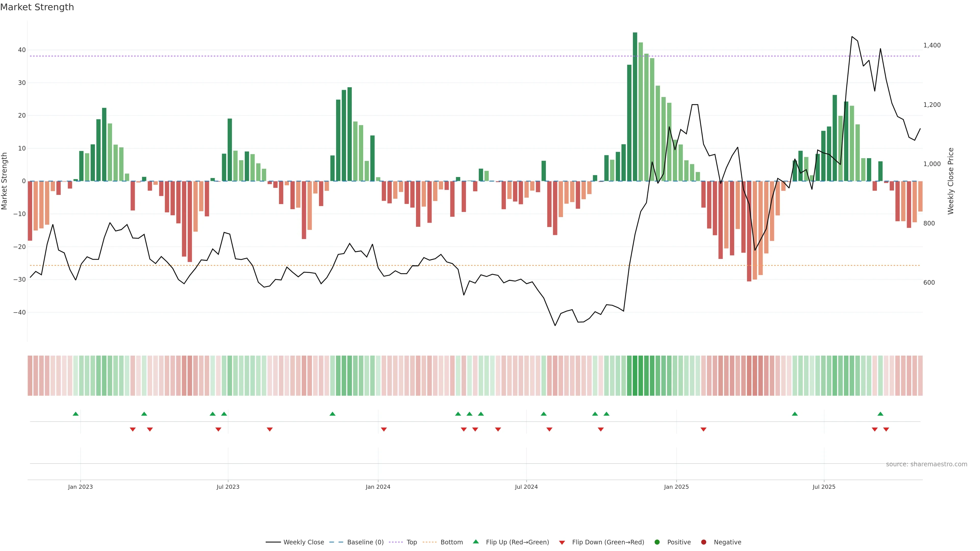The width and height of the screenshot is (980, 551).
Task: Click the Jan 2024 x-axis label
Action: point(378,487)
